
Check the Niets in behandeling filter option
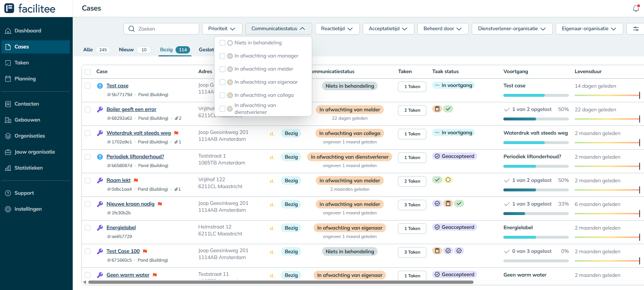[x=222, y=43]
